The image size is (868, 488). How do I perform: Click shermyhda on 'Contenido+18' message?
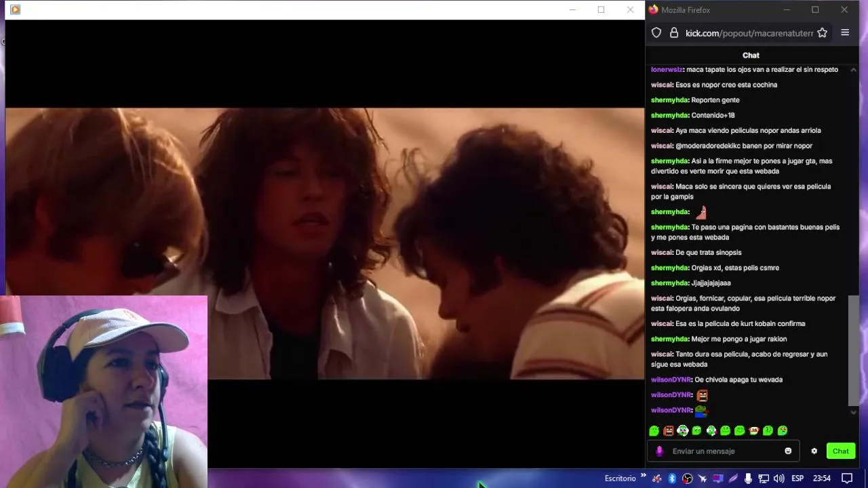[669, 115]
